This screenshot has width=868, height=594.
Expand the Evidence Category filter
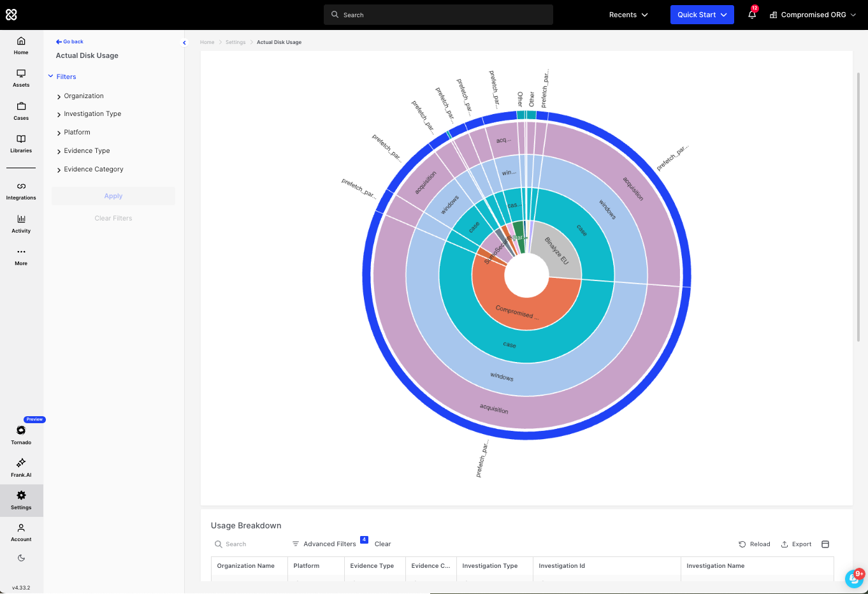[x=93, y=170]
